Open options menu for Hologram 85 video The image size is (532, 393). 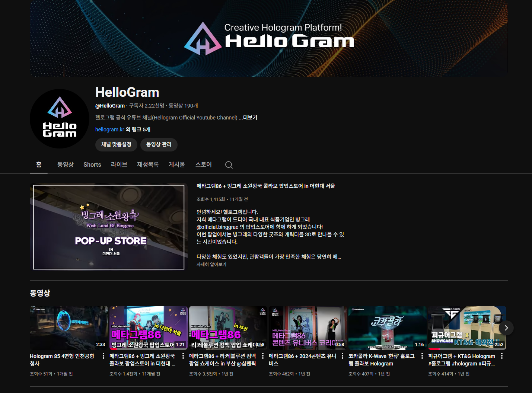tap(103, 356)
